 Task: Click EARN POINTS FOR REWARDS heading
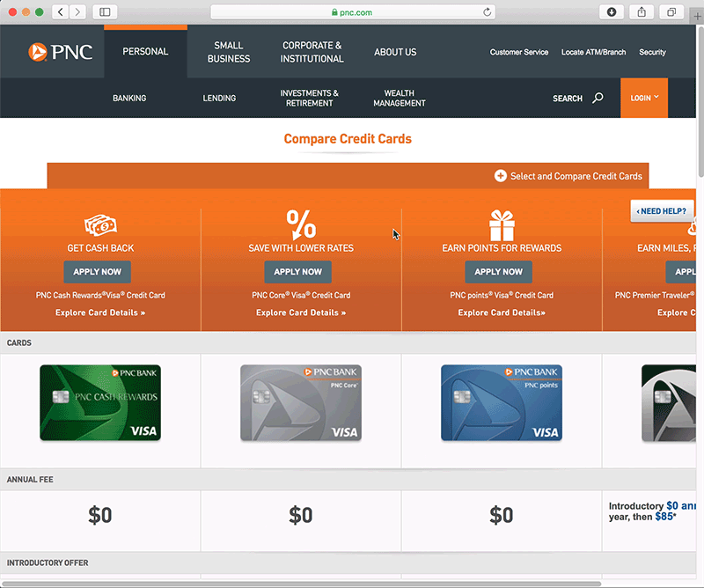coord(502,248)
